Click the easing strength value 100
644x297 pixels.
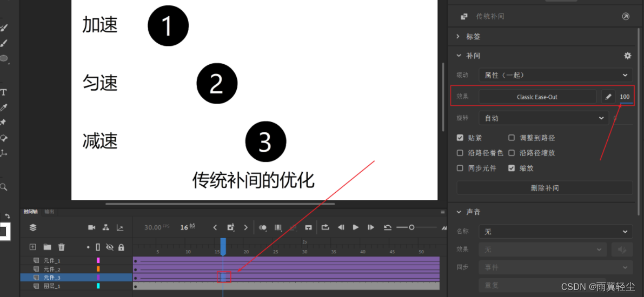coord(625,97)
